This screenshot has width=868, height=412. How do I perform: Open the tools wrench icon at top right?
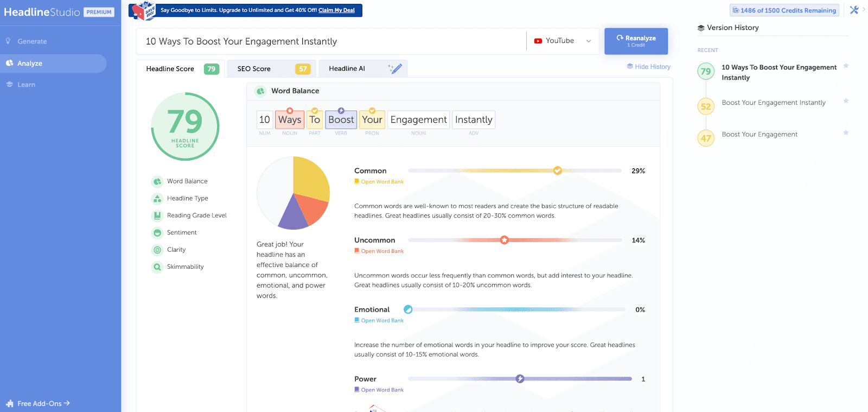854,10
